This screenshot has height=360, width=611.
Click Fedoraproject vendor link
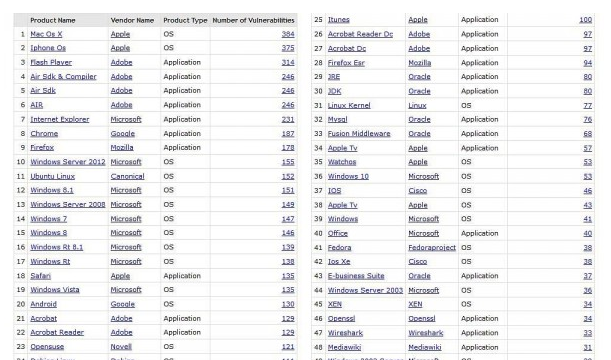click(432, 248)
